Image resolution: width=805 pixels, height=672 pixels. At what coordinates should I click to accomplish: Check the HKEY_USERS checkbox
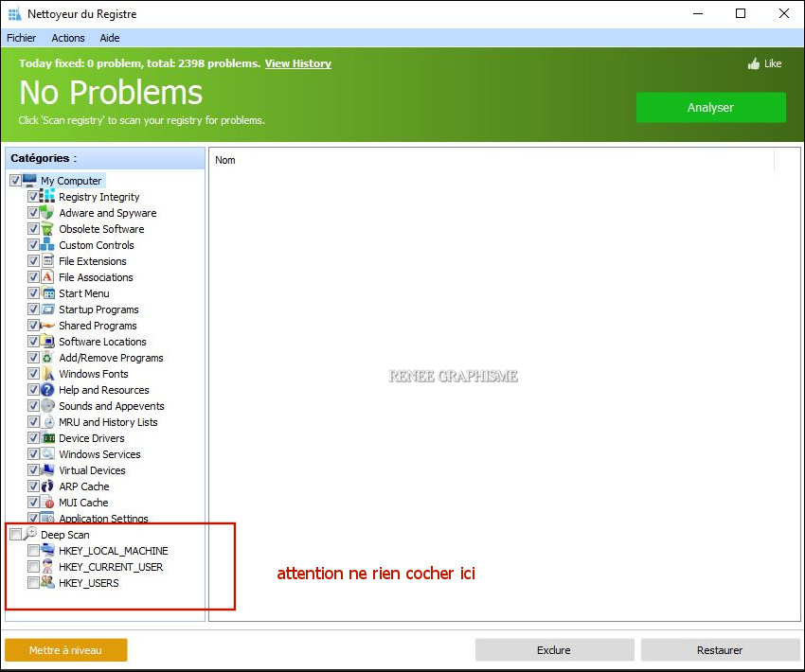tap(33, 583)
